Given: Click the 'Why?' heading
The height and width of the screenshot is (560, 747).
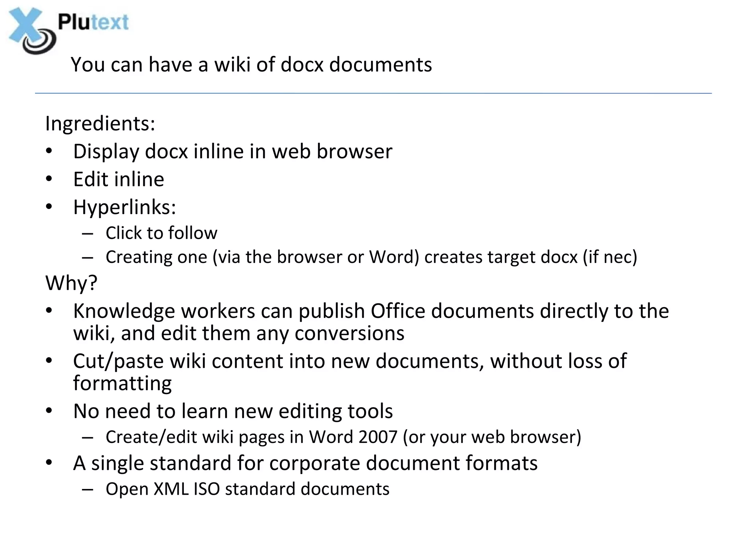Looking at the screenshot, I should 71,283.
